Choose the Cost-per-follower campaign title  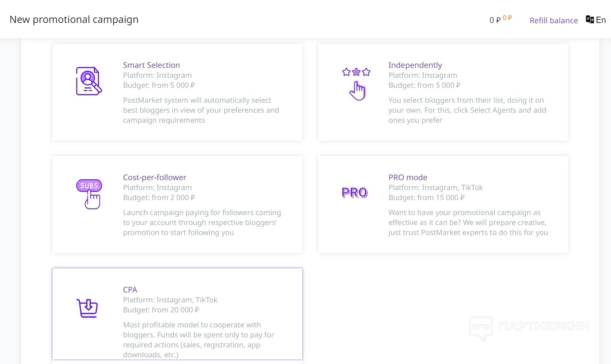click(155, 177)
